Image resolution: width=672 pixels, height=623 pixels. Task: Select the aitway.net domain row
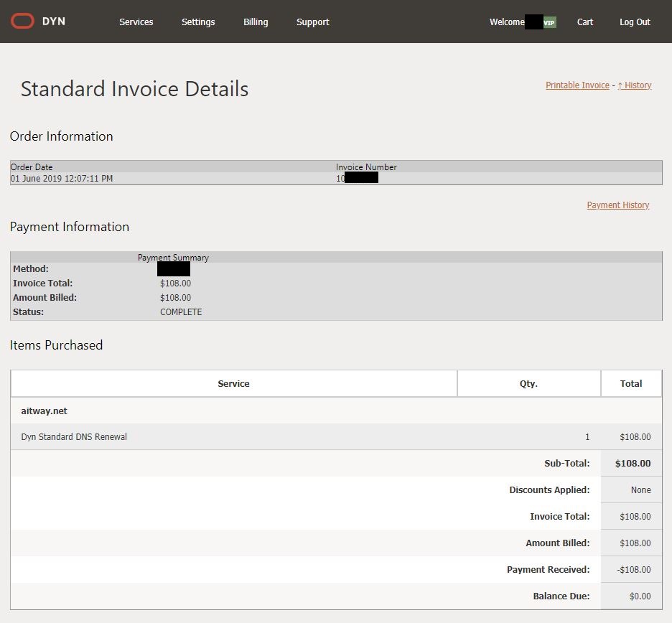45,411
